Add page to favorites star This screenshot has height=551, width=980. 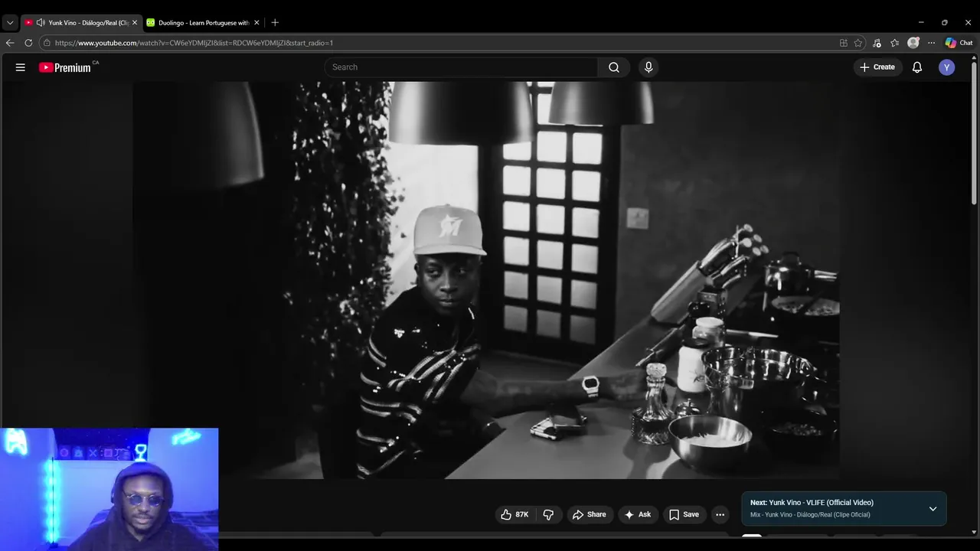[858, 43]
